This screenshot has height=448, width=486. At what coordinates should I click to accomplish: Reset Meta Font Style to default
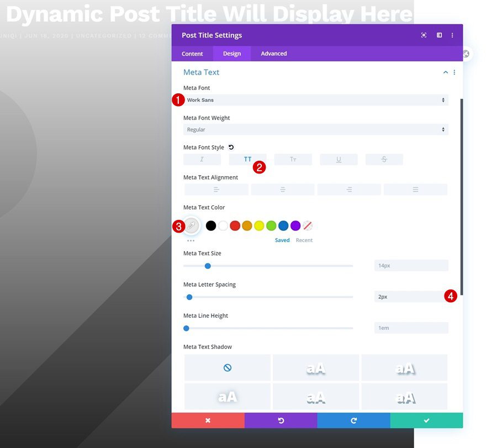click(231, 147)
